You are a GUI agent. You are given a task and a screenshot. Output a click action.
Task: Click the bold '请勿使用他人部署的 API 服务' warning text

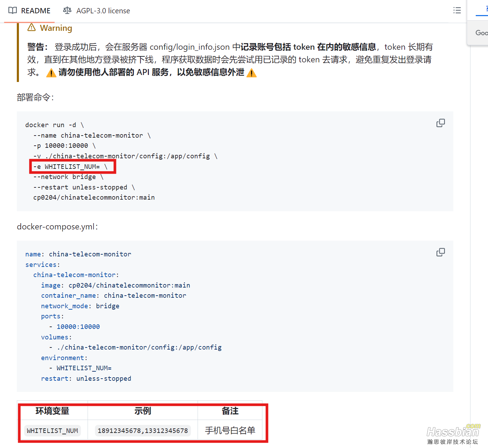tap(114, 72)
